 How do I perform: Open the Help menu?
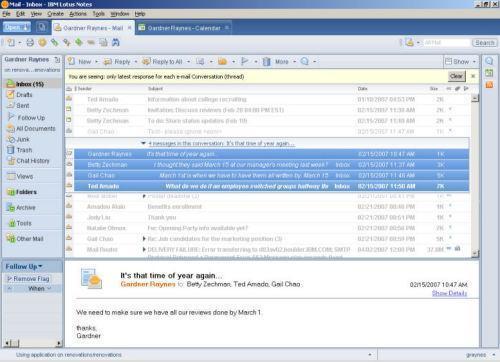(140, 14)
